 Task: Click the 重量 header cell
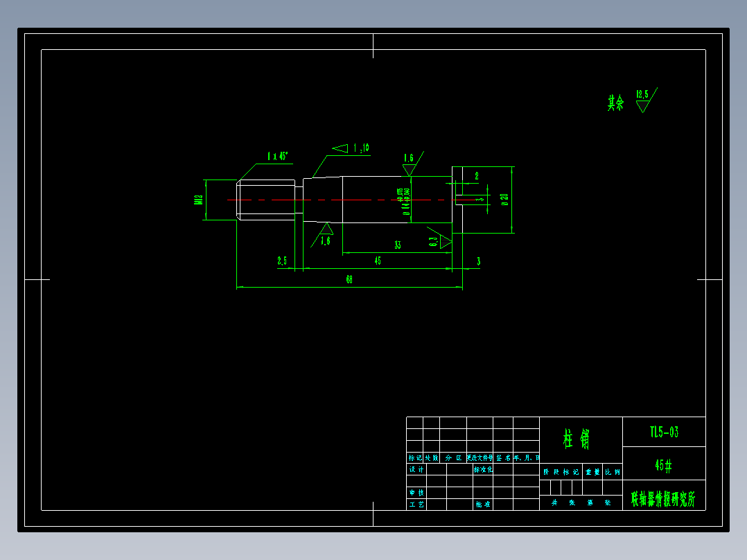pos(592,472)
